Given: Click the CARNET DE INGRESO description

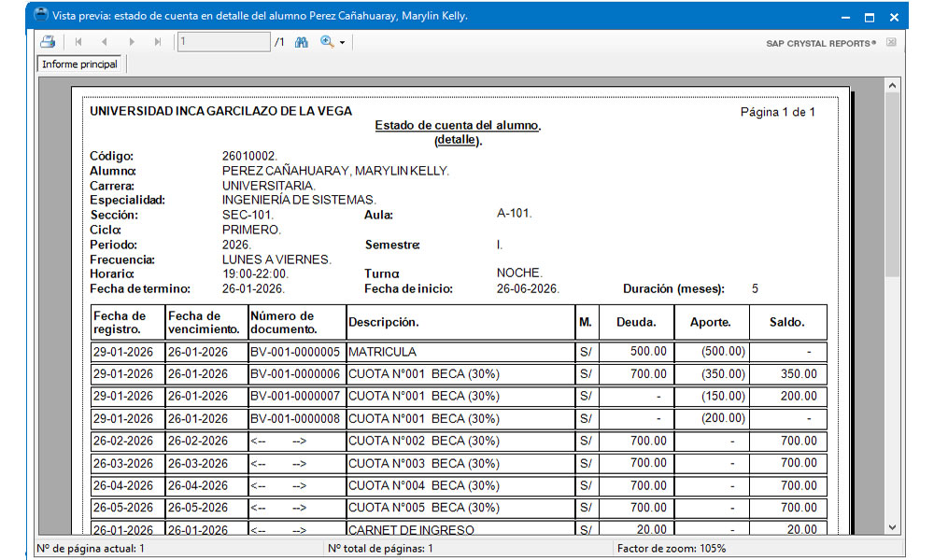Looking at the screenshot, I should pos(411,529).
